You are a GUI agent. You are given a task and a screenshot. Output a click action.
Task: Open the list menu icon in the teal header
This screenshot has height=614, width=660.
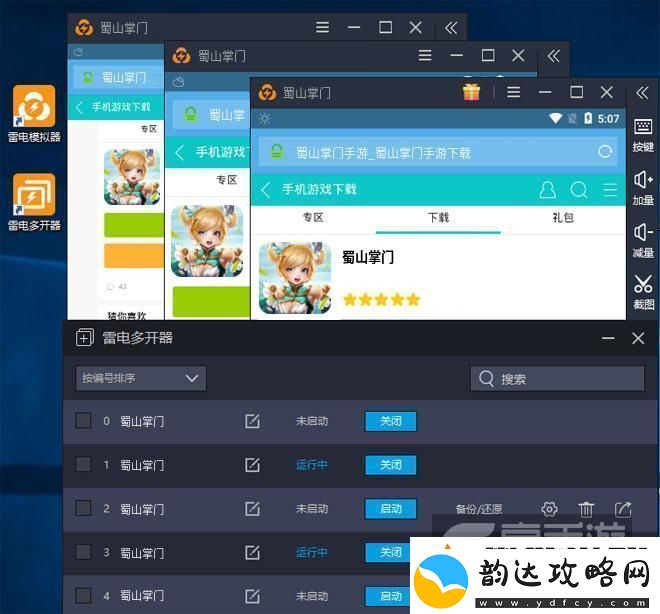(610, 190)
